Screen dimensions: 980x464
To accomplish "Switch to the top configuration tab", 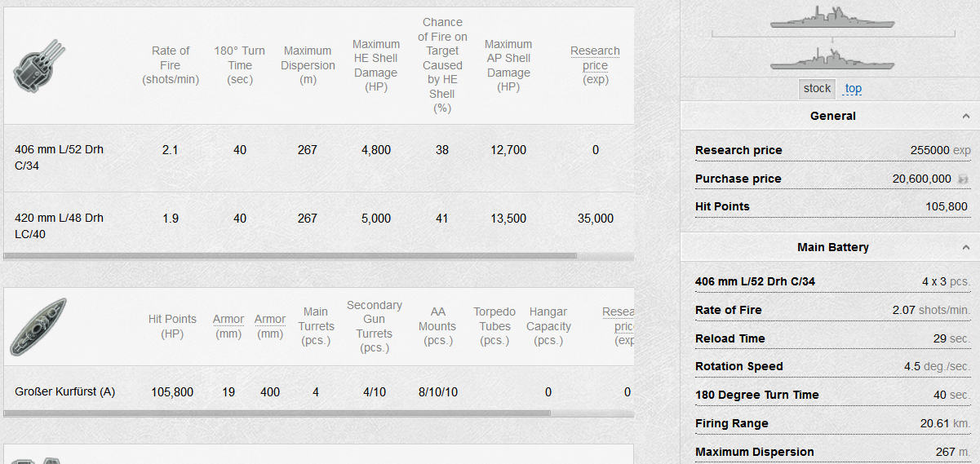I will [853, 88].
